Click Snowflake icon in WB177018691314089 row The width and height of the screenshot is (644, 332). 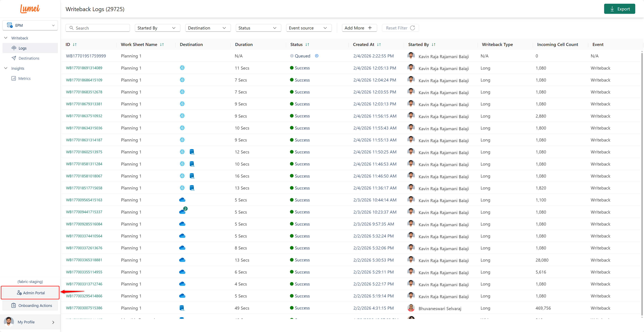click(x=182, y=68)
